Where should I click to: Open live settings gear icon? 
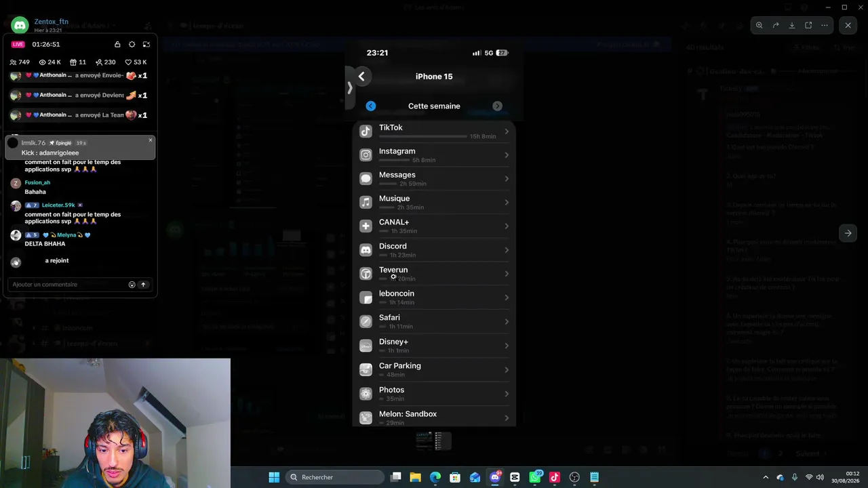(x=132, y=44)
